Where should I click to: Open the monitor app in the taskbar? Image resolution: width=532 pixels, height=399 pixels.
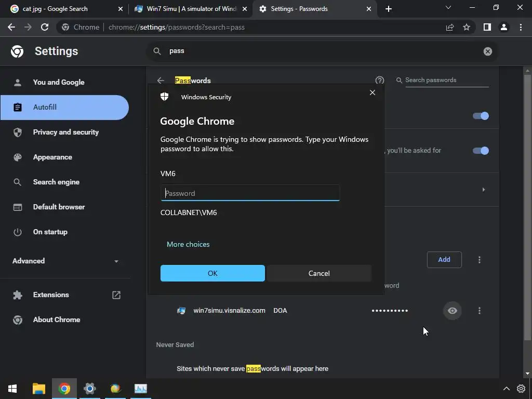click(x=140, y=389)
